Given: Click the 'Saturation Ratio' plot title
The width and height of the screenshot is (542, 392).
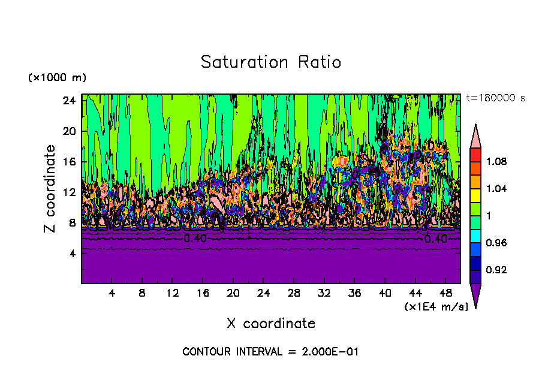Looking at the screenshot, I should [271, 62].
